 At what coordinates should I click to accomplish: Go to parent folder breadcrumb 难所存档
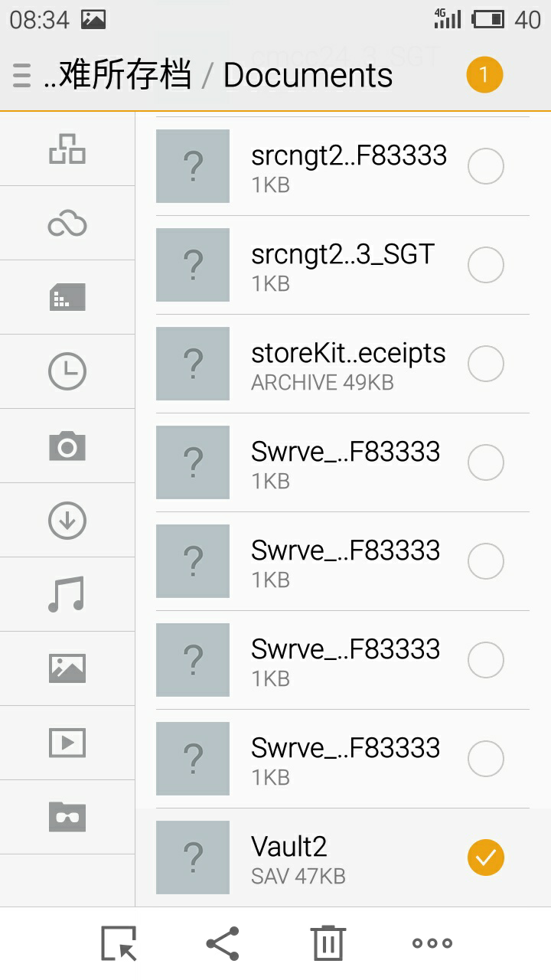(x=116, y=75)
